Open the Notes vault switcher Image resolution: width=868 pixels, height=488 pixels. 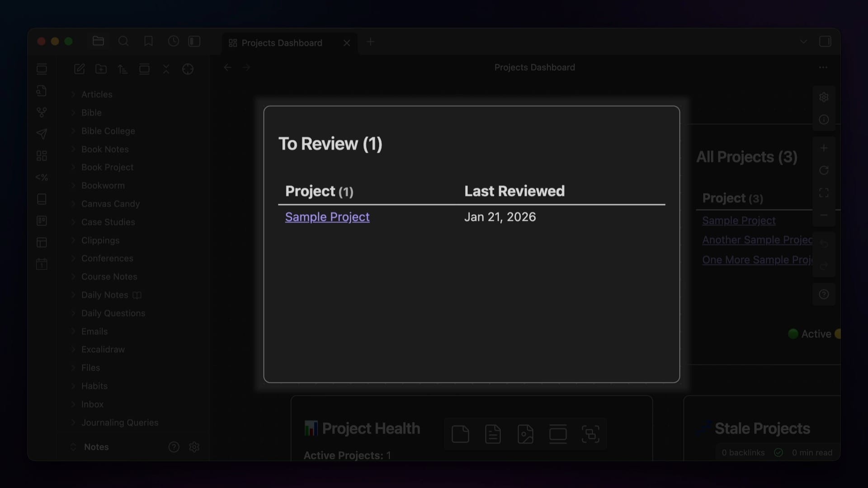click(96, 447)
